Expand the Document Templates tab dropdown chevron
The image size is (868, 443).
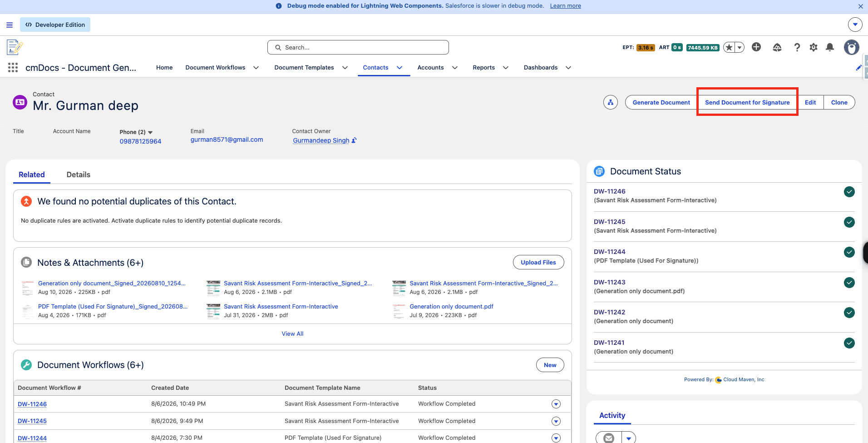(345, 68)
